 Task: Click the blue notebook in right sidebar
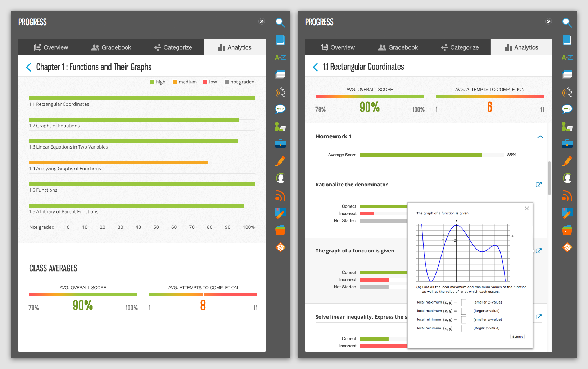coord(567,40)
